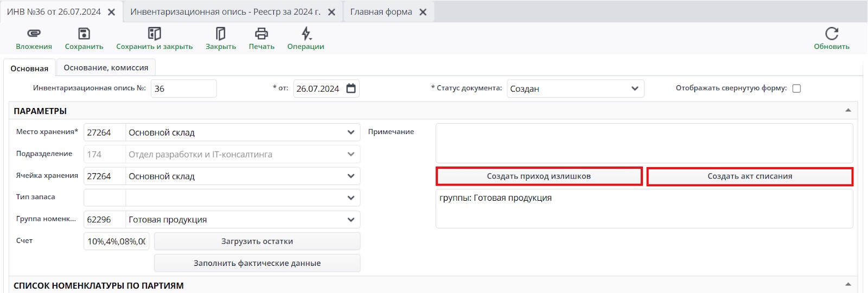Viewport: 868px width, 293px height.
Task: Open the Место хранения dropdown arrow
Action: click(x=351, y=132)
